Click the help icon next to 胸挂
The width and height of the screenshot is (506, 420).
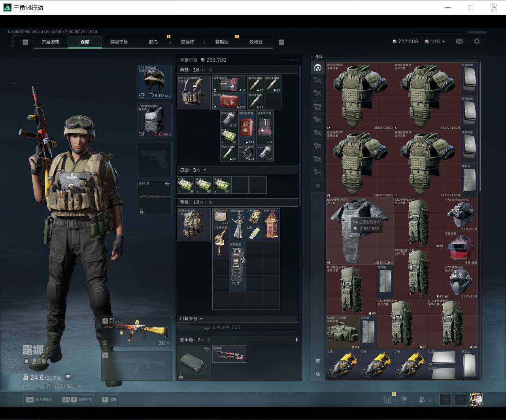210,70
